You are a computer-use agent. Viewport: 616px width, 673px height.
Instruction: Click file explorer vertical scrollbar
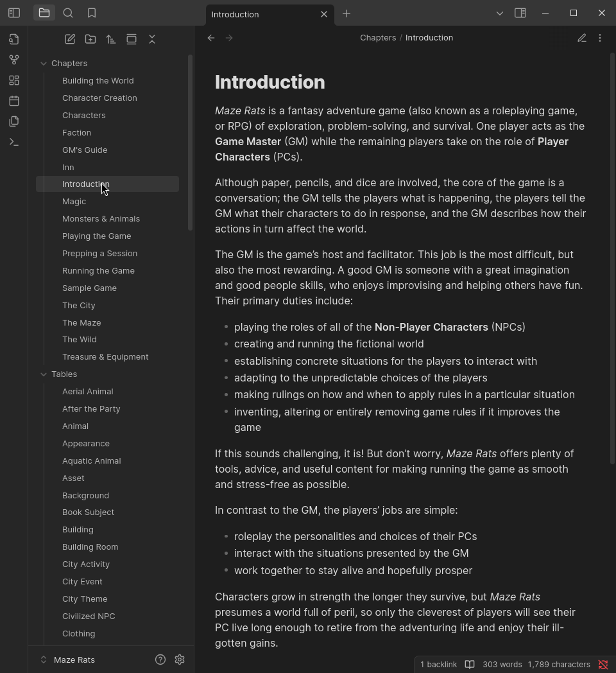click(191, 143)
